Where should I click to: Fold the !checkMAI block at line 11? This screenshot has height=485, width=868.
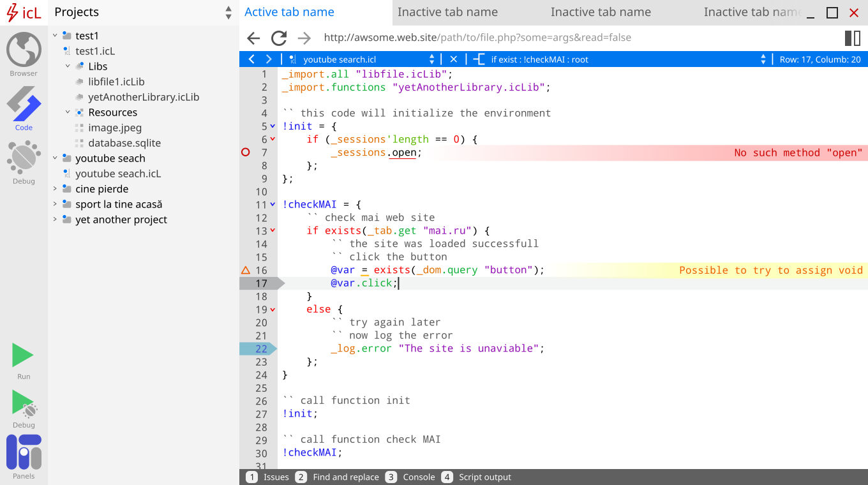pyautogui.click(x=273, y=205)
